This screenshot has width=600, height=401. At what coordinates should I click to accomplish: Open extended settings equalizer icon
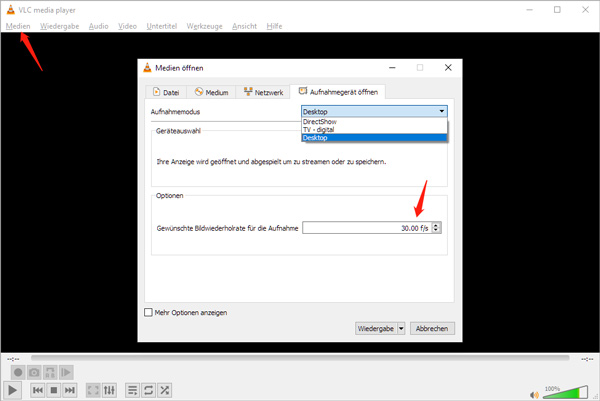110,389
